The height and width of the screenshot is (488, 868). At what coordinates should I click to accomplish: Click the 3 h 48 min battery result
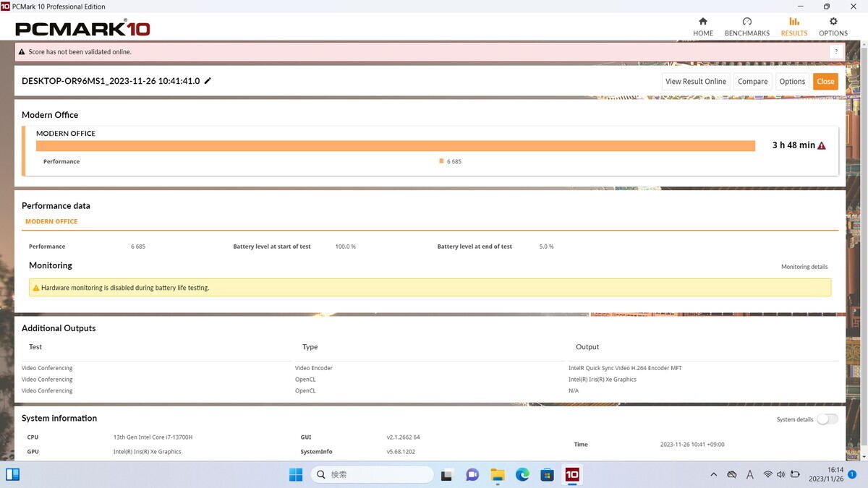(x=793, y=145)
